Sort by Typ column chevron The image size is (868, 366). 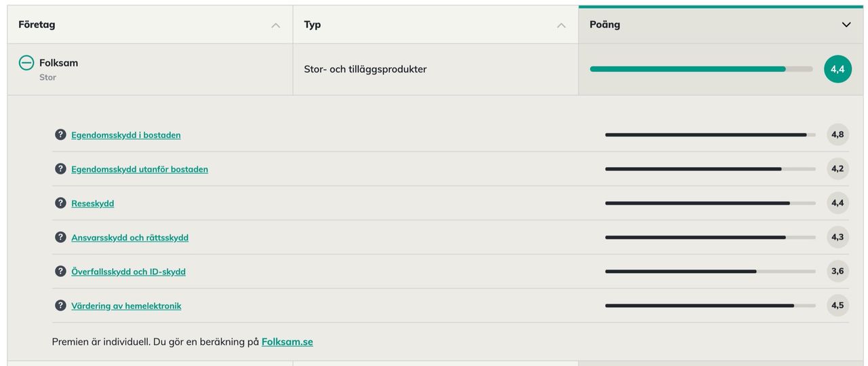tap(561, 25)
